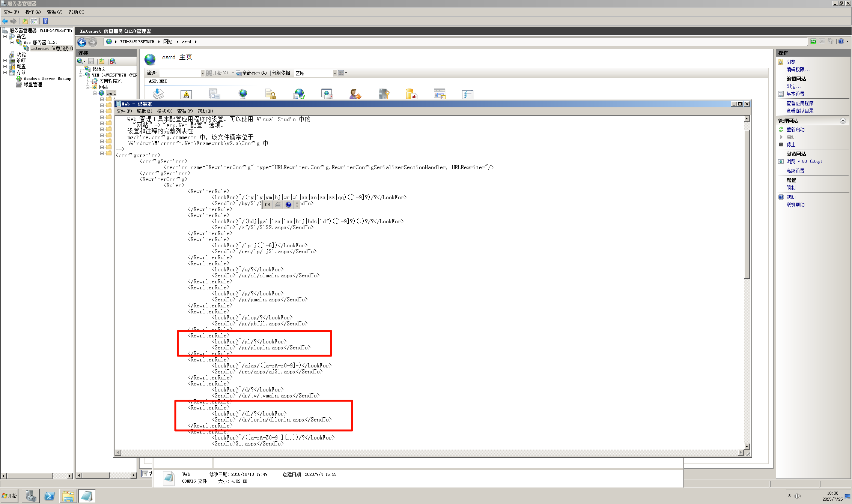Collapse the 角色 tree node

click(5, 36)
